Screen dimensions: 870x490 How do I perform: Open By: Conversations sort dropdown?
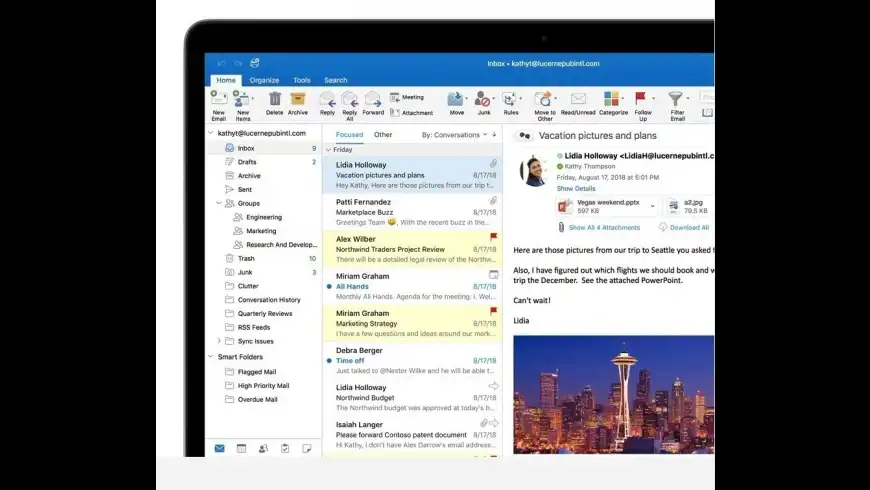454,135
